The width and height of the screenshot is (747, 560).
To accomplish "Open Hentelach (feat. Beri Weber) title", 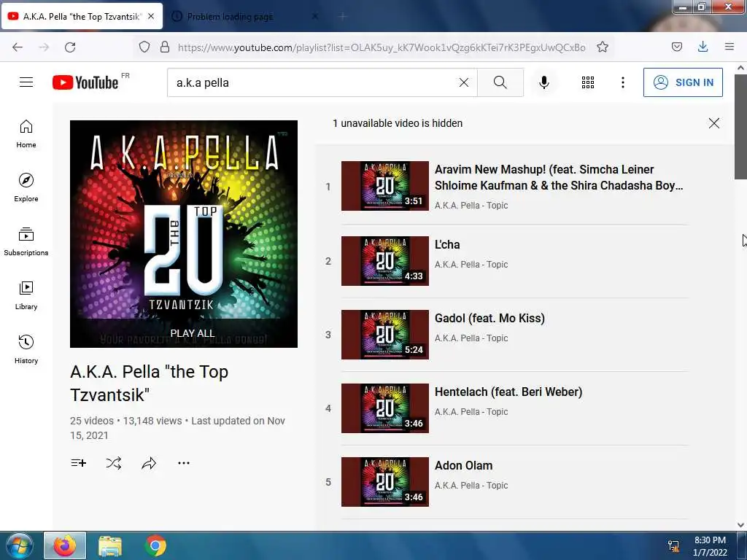I will click(x=508, y=392).
